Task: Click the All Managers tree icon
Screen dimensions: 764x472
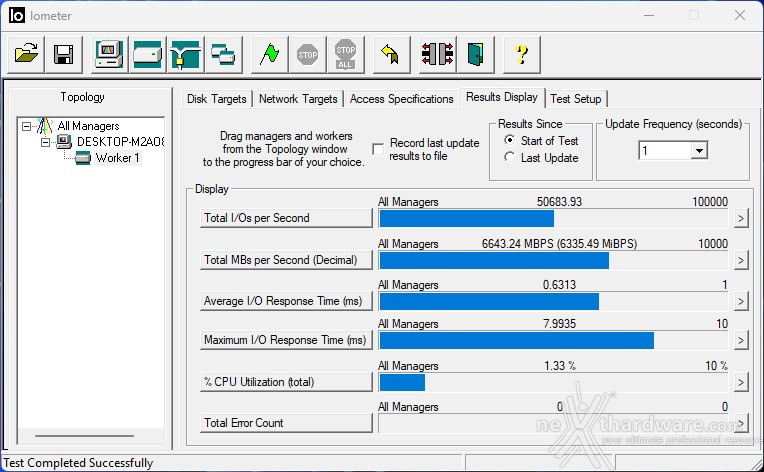Action: point(44,126)
